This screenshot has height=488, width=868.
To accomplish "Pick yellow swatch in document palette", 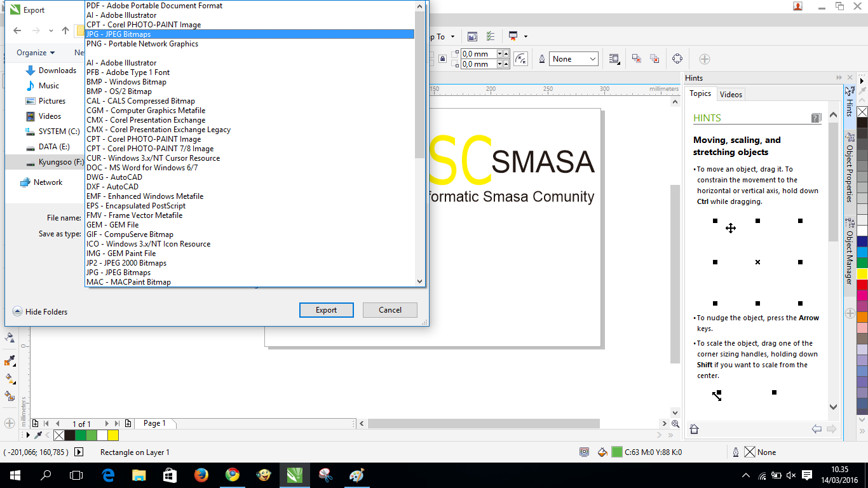I will [113, 435].
